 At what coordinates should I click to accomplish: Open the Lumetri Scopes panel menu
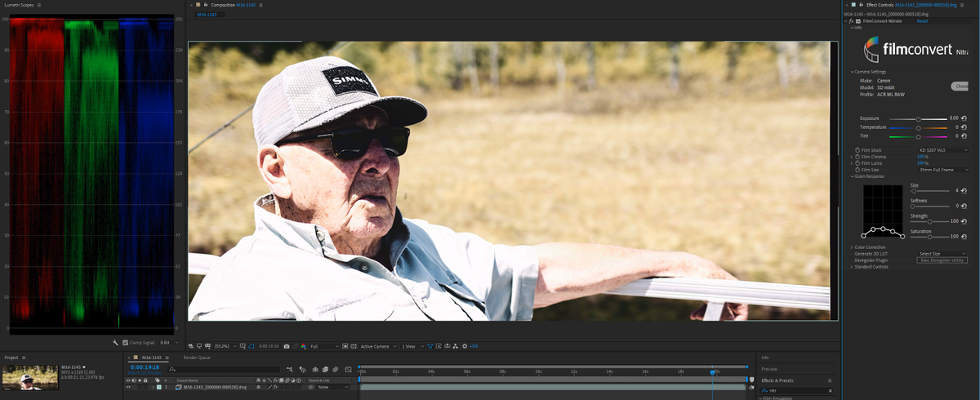coord(39,5)
